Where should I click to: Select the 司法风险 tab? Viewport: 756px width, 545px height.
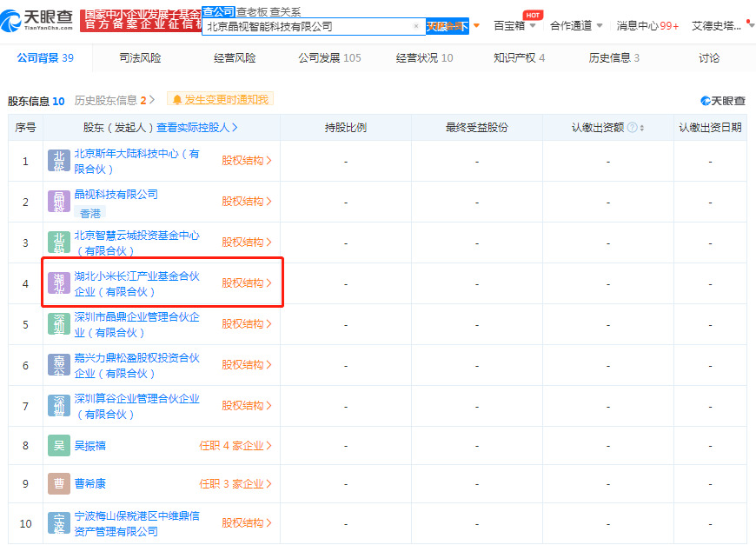point(140,58)
